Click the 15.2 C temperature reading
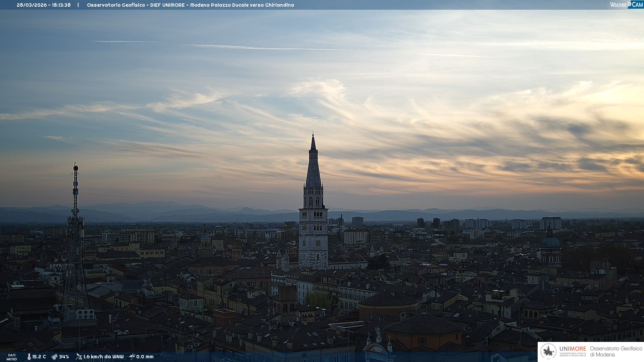The height and width of the screenshot is (362, 644). pyautogui.click(x=39, y=357)
